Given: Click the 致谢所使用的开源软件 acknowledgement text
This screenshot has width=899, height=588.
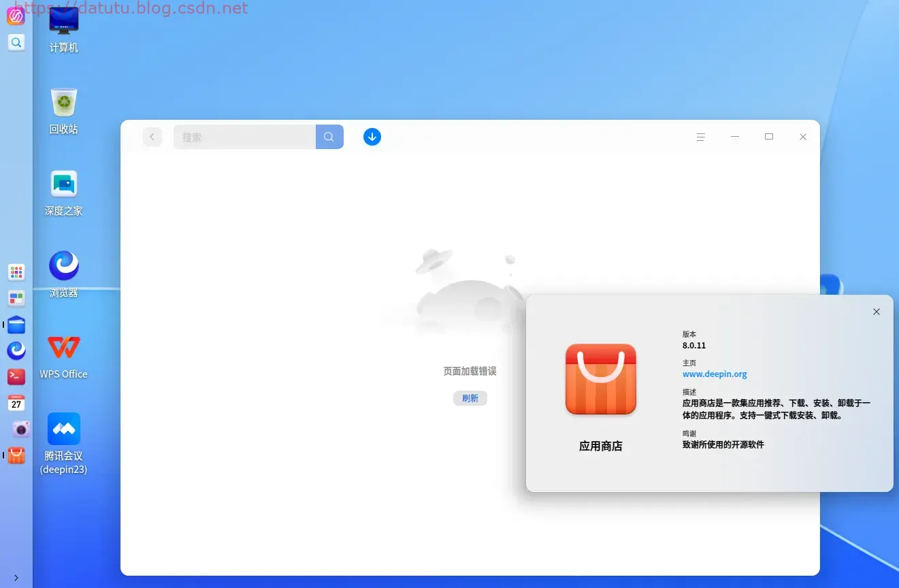Looking at the screenshot, I should click(x=723, y=444).
